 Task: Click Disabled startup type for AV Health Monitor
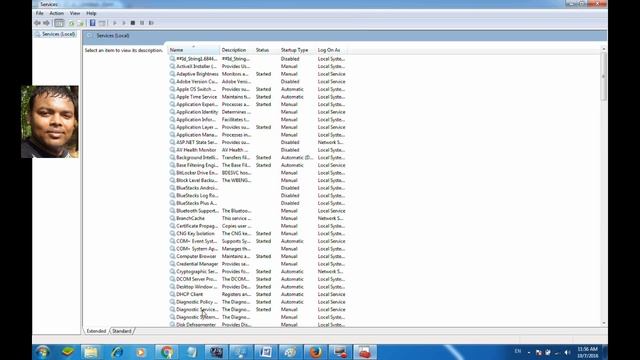click(x=290, y=150)
